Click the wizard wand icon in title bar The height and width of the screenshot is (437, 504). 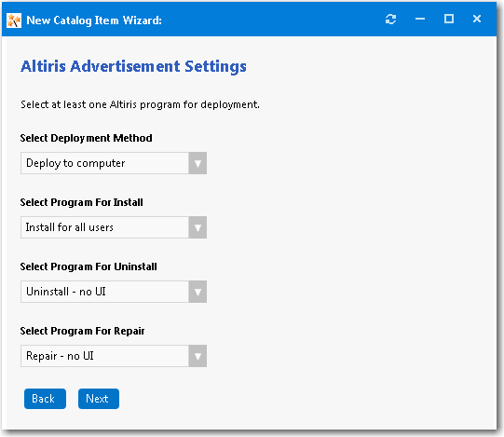pyautogui.click(x=14, y=20)
